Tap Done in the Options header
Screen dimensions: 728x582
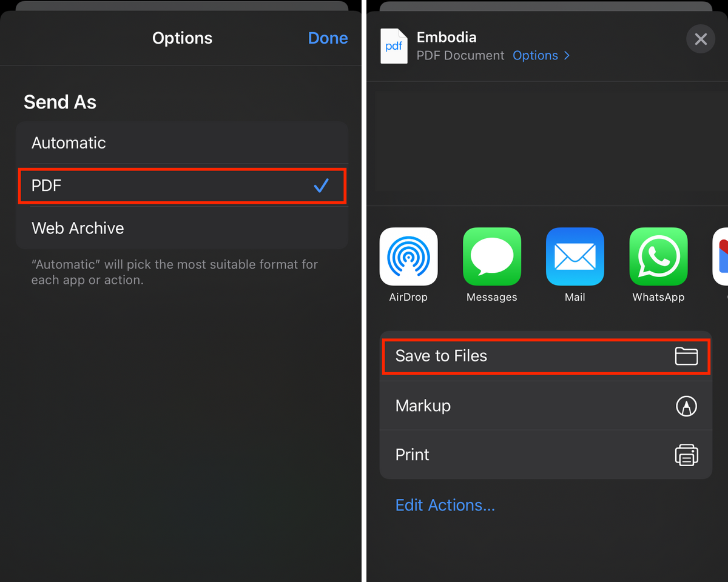(x=328, y=38)
